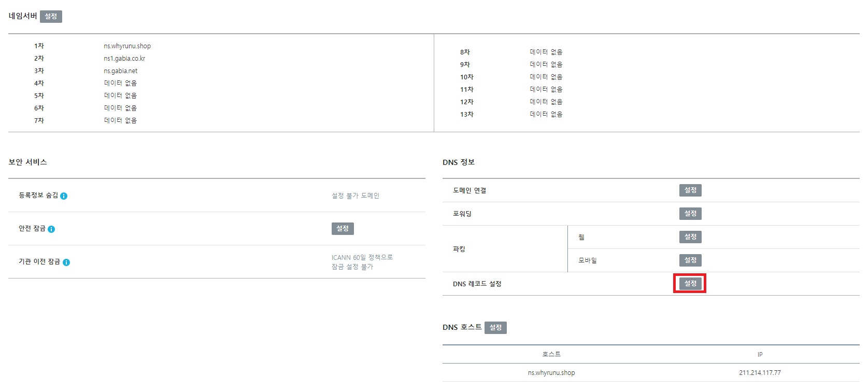
Task: Click 설정 button beside DNS 호스트
Action: [495, 328]
